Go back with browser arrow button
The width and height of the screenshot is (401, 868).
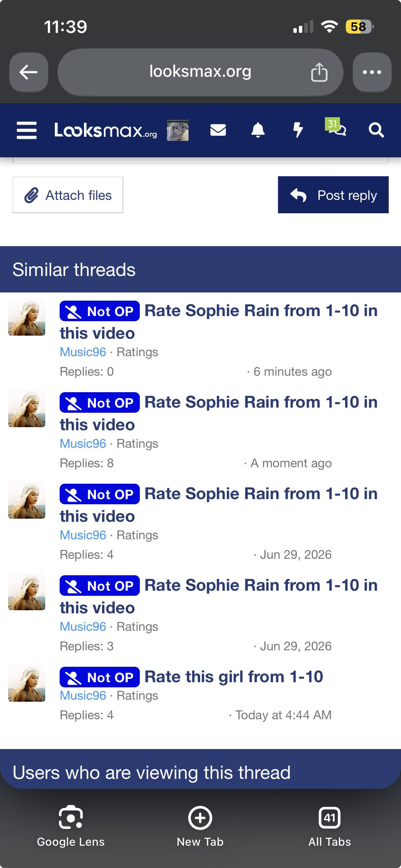coord(29,72)
